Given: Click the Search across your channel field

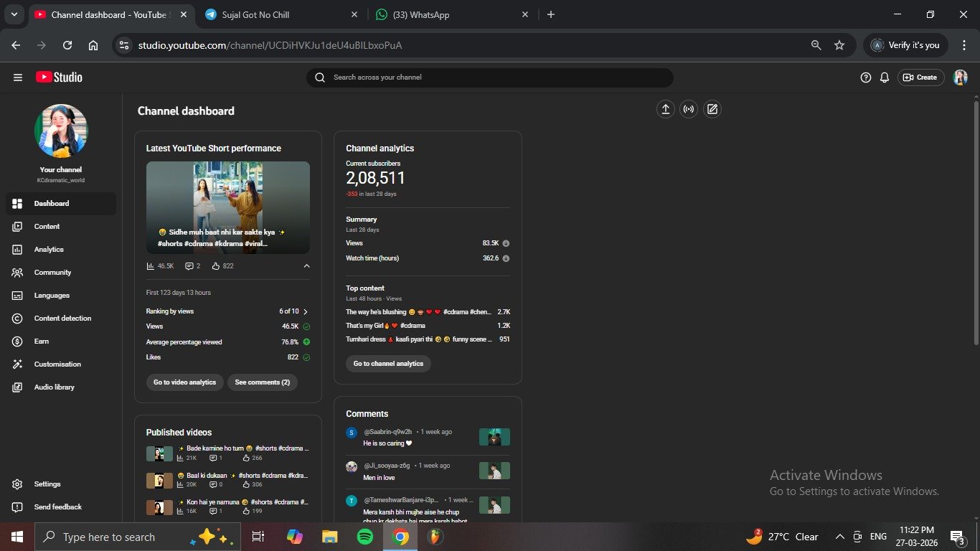Looking at the screenshot, I should 495,77.
